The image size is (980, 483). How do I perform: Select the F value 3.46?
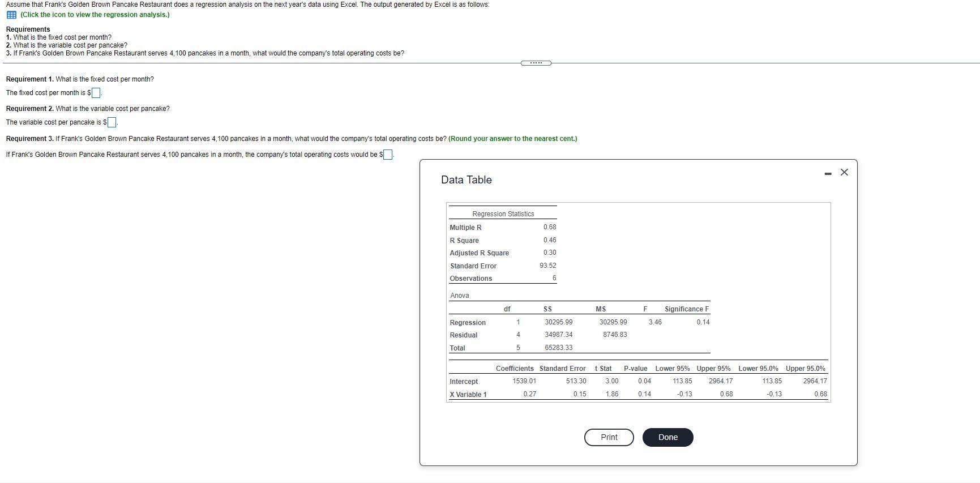click(x=655, y=322)
